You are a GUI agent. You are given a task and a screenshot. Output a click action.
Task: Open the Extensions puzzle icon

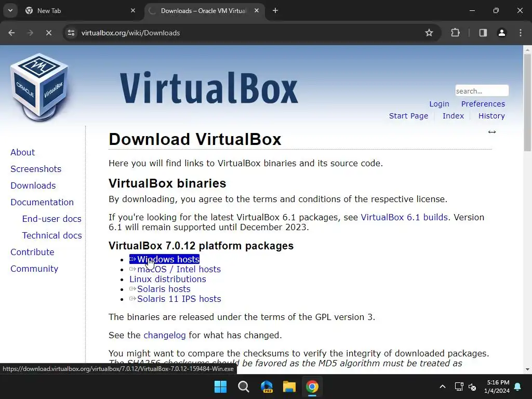pyautogui.click(x=455, y=33)
